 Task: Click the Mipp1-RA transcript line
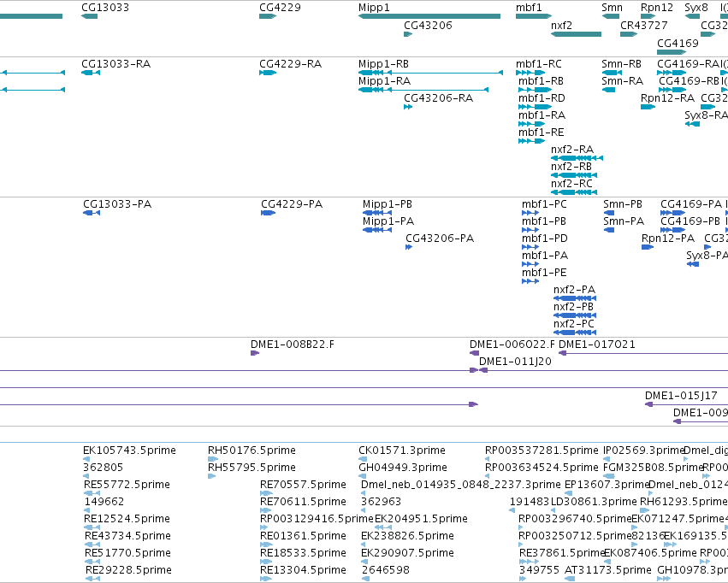point(423,90)
